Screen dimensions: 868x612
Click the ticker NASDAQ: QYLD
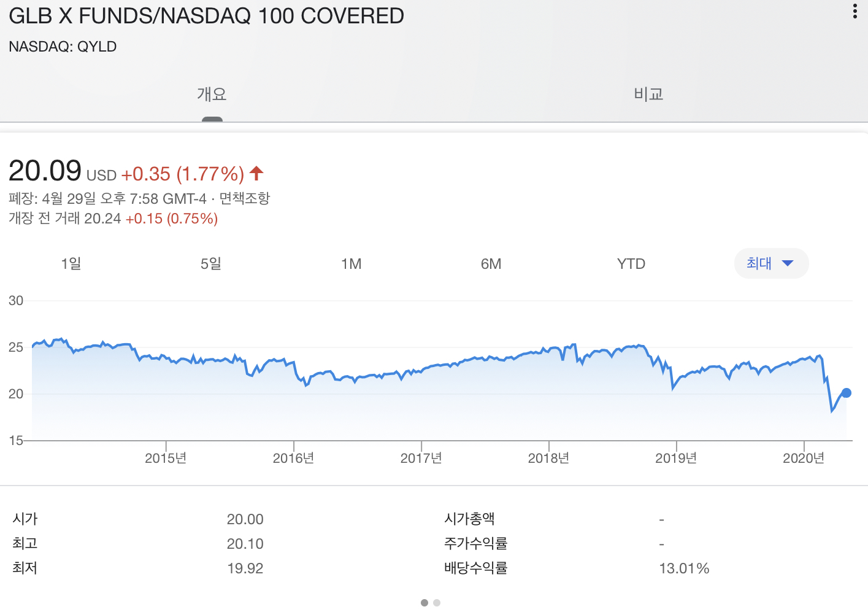tap(63, 47)
